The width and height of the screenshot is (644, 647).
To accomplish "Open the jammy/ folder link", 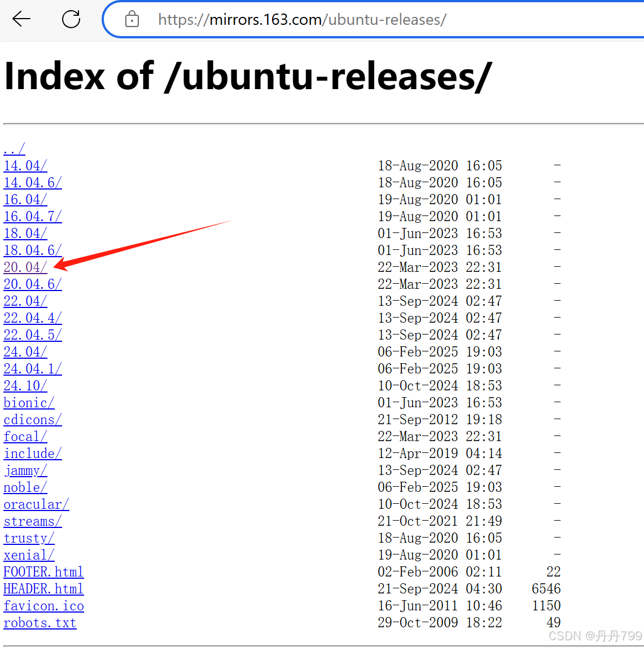I will point(25,470).
